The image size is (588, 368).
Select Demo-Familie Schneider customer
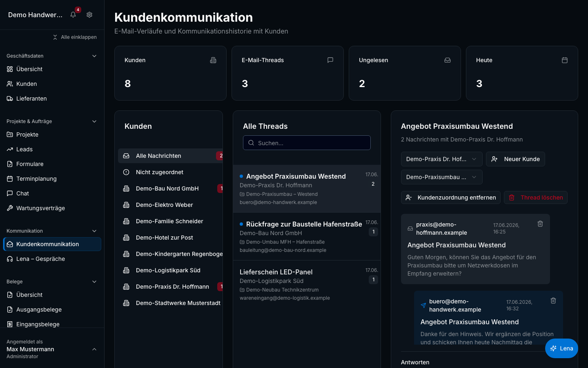170,221
